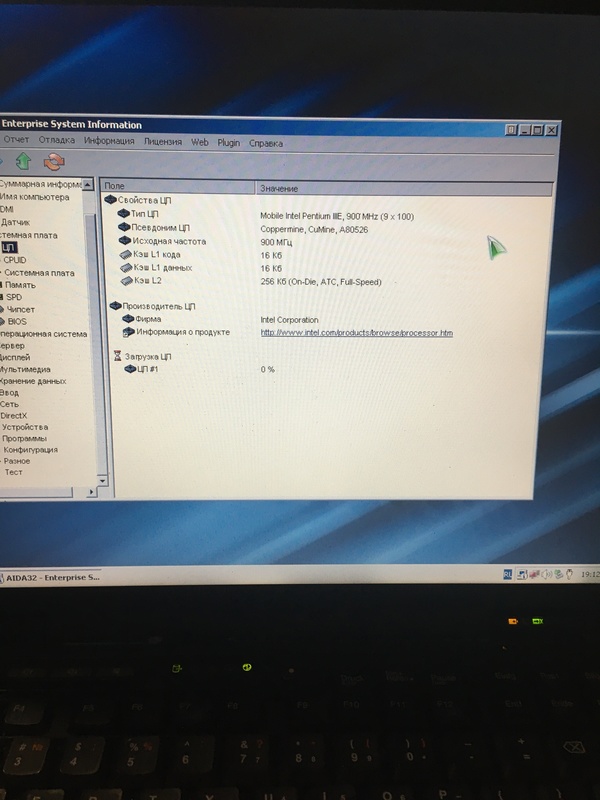600x800 pixels.
Task: Select Устройства in the sidebar tree
Action: coord(25,427)
